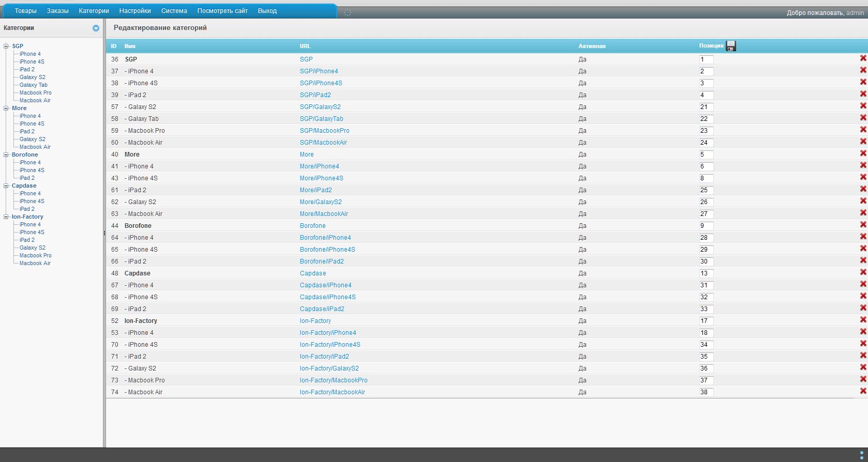Delete the More/MacbookAir category
Viewport: 868px width, 462px height.
tap(863, 213)
